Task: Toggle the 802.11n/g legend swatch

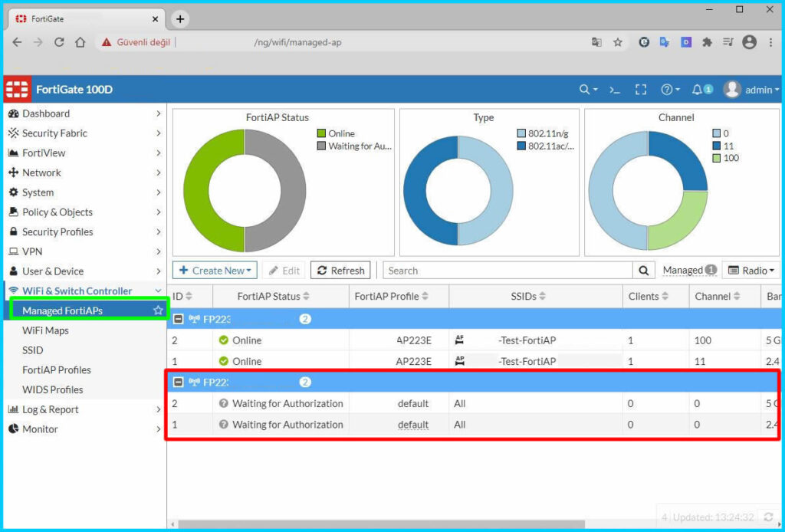Action: [521, 133]
